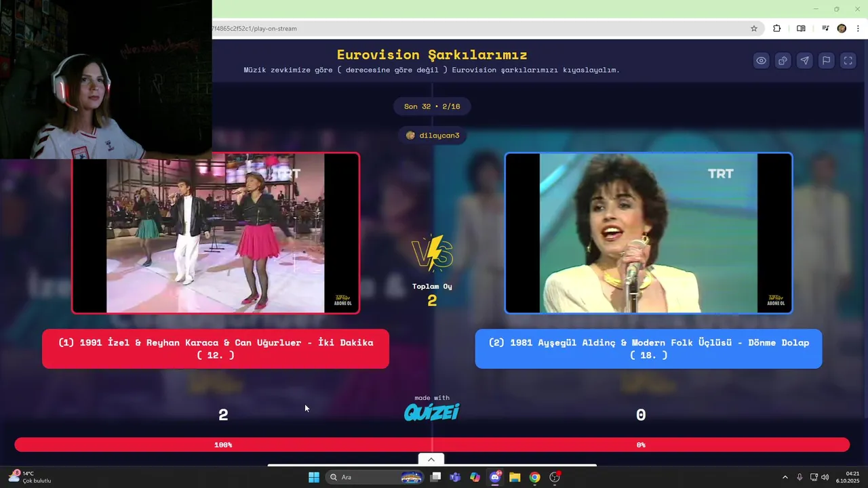This screenshot has height=488, width=868.
Task: Click the Quizei logo link
Action: click(x=432, y=412)
